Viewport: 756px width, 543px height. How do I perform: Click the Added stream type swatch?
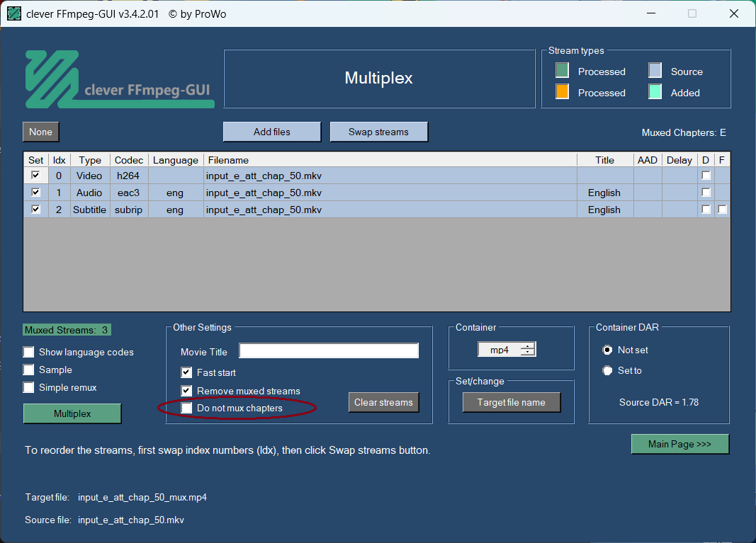[x=655, y=92]
